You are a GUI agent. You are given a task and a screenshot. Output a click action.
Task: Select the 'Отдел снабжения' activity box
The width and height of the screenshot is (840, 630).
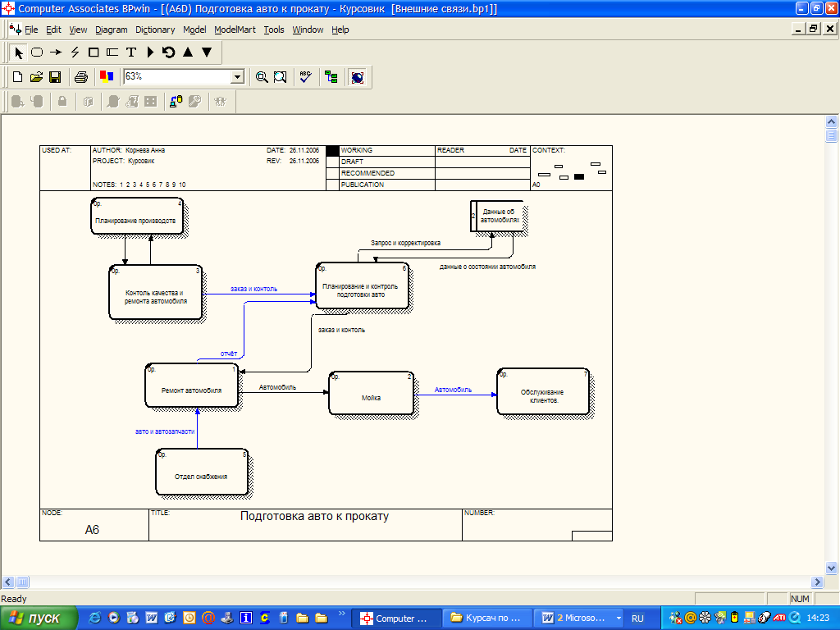pyautogui.click(x=202, y=472)
